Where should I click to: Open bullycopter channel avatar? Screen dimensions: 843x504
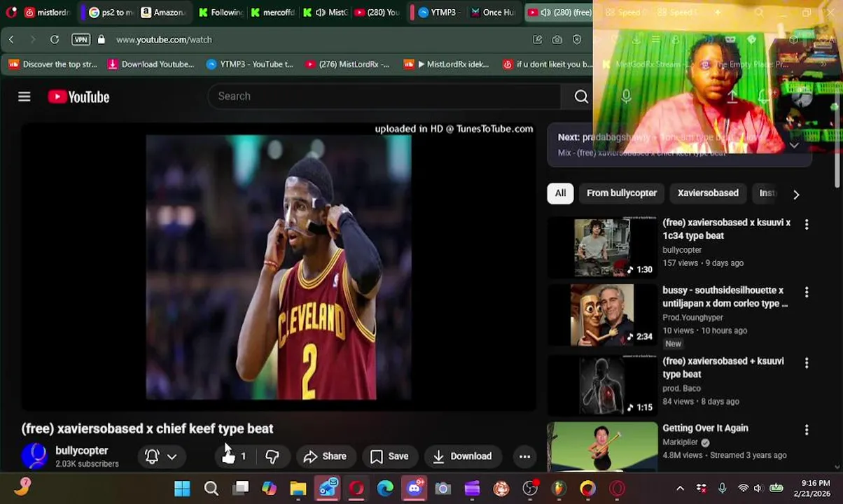coord(34,456)
